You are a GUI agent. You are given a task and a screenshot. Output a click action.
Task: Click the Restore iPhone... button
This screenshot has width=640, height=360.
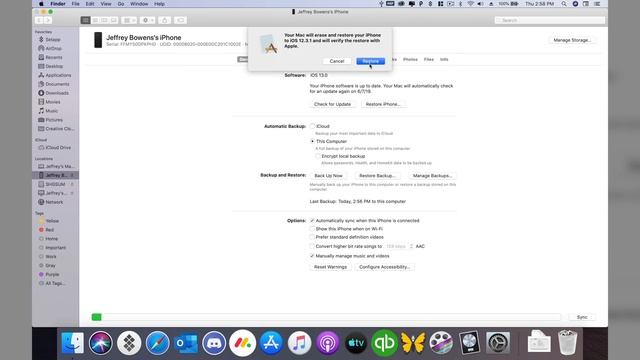382,104
